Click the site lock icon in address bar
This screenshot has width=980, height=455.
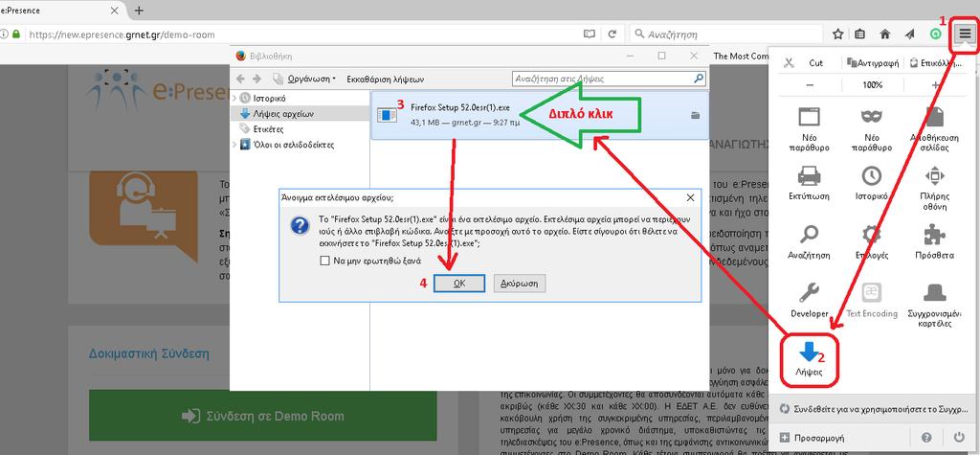pos(16,34)
